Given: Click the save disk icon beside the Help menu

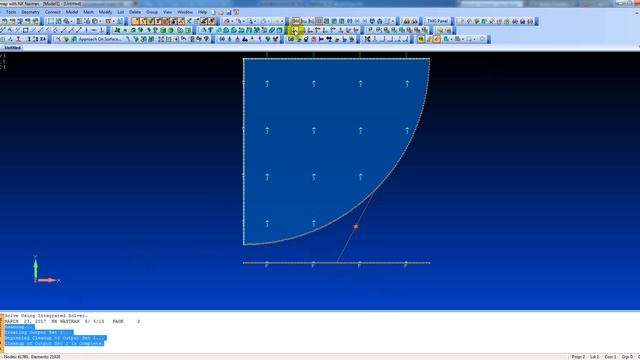Looking at the screenshot, I should pos(229,12).
